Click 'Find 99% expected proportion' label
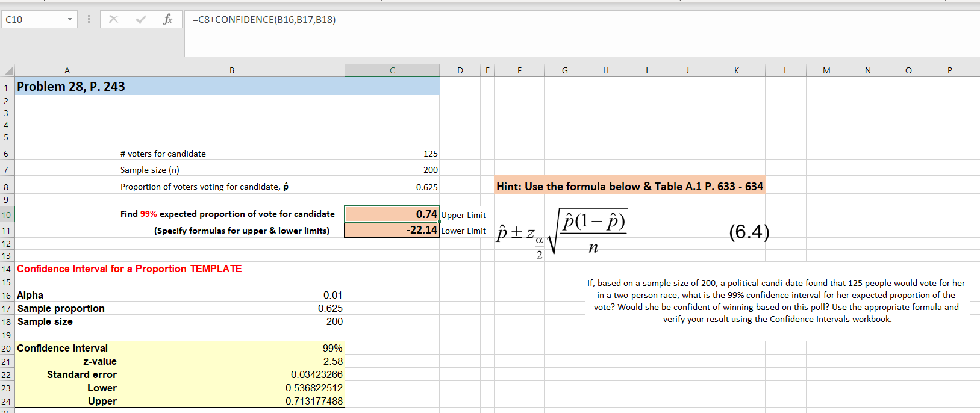Image resolution: width=980 pixels, height=413 pixels. [x=228, y=214]
